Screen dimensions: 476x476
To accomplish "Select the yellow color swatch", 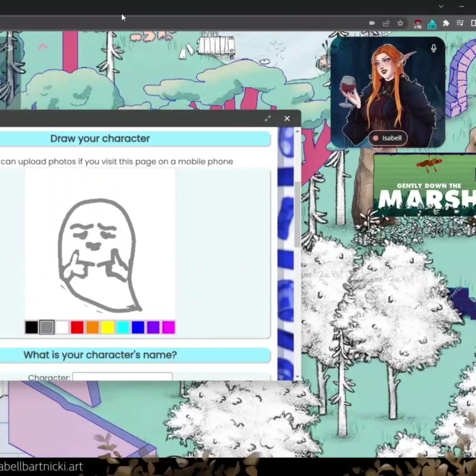I will [x=108, y=327].
